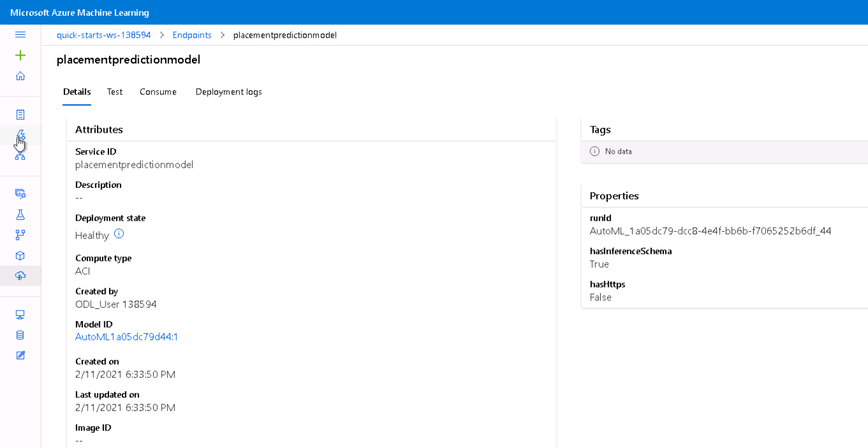Screen dimensions: 868x448
Task: Go to Home via house icon
Action: click(x=20, y=76)
